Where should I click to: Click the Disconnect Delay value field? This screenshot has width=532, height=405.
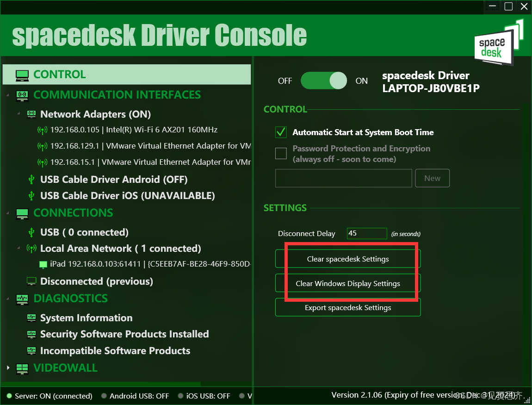click(x=367, y=234)
